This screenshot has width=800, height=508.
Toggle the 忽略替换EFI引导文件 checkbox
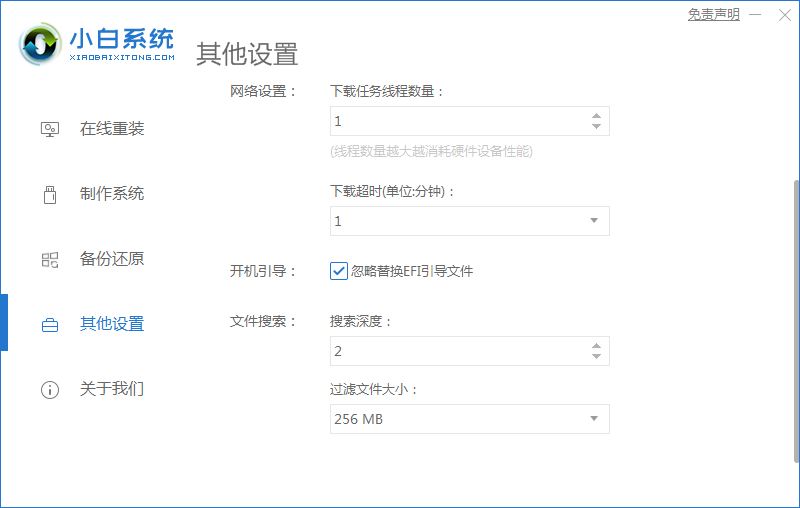pyautogui.click(x=338, y=270)
